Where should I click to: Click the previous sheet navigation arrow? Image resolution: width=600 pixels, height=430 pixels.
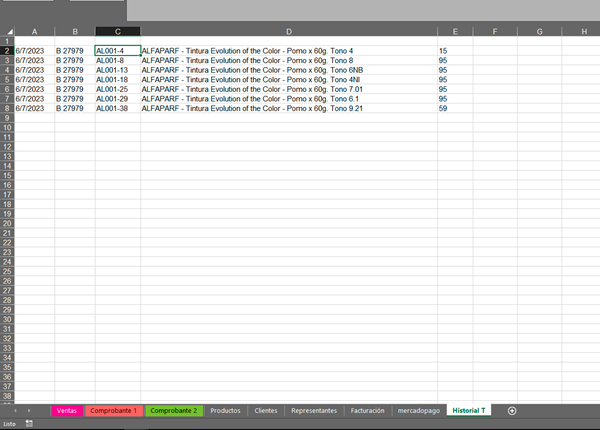[x=15, y=410]
